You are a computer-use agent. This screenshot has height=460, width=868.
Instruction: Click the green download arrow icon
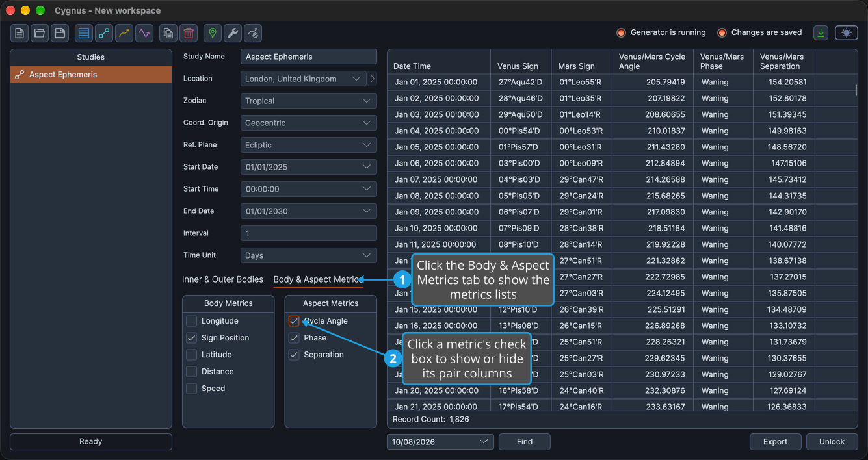[x=821, y=32]
